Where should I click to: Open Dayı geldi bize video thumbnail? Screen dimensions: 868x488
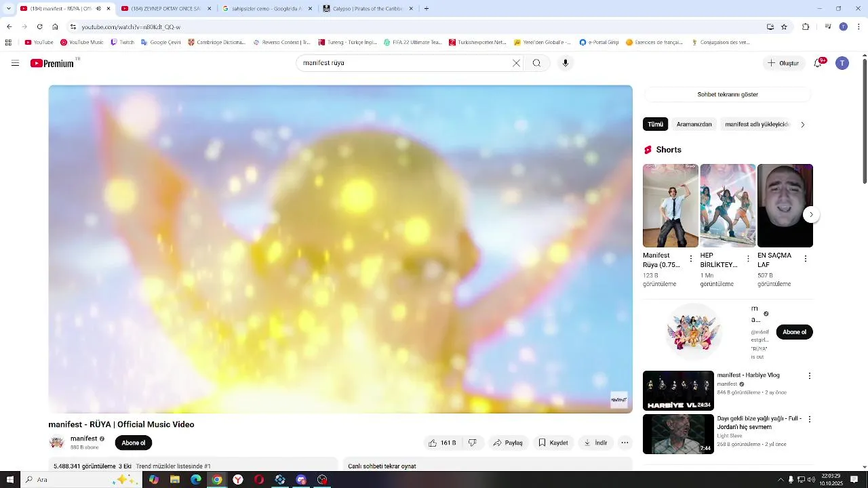pyautogui.click(x=678, y=434)
